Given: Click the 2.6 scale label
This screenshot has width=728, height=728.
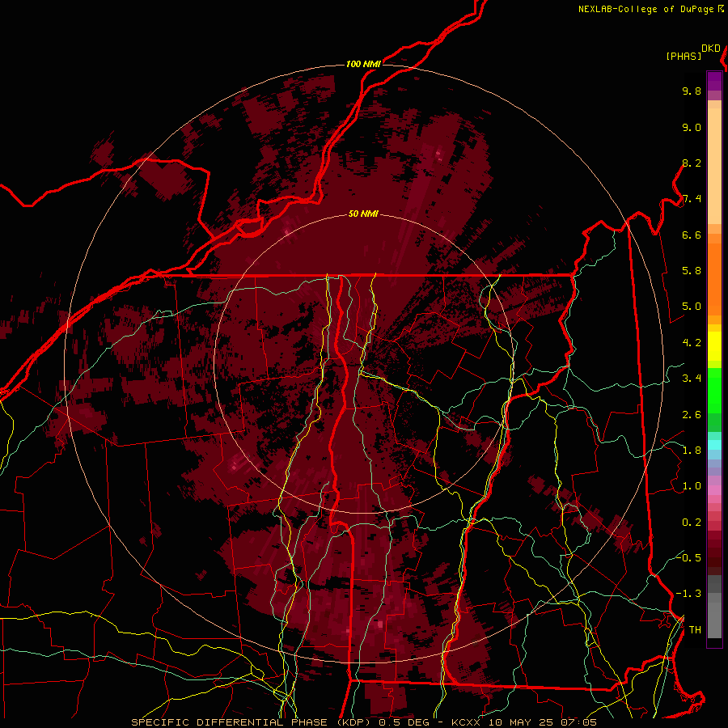Looking at the screenshot, I should (x=692, y=415).
